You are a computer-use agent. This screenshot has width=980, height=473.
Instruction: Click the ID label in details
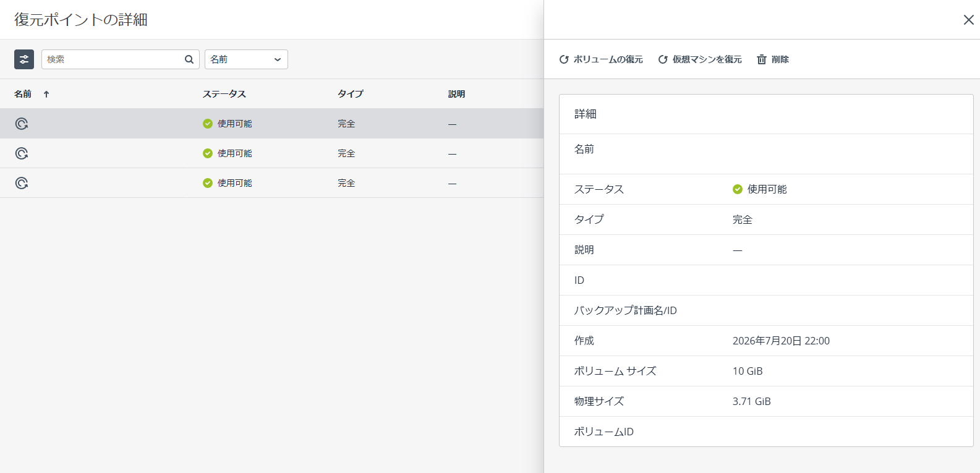point(579,280)
